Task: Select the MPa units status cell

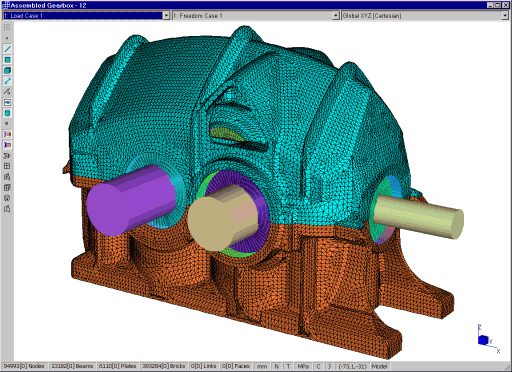Action: click(303, 366)
